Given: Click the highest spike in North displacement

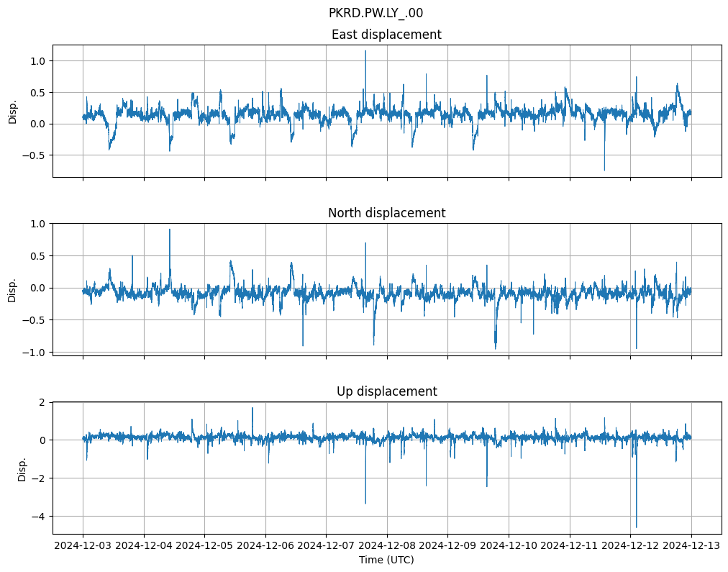Looking at the screenshot, I should pos(170,230).
